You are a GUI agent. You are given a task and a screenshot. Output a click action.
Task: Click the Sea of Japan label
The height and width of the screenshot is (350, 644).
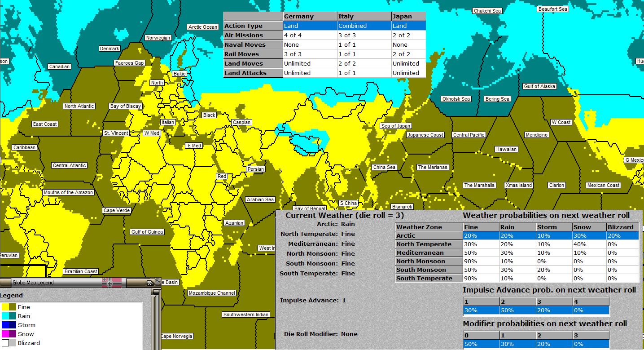(396, 126)
